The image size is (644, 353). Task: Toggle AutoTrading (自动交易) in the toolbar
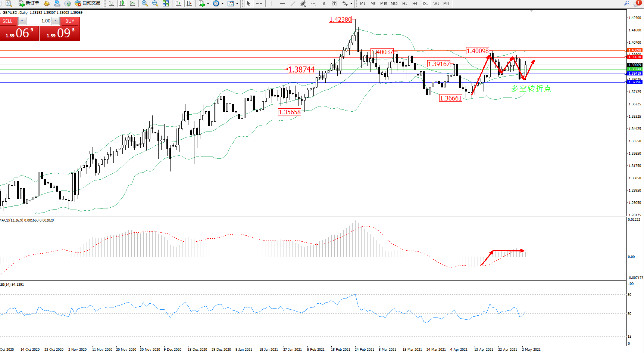(x=88, y=3)
